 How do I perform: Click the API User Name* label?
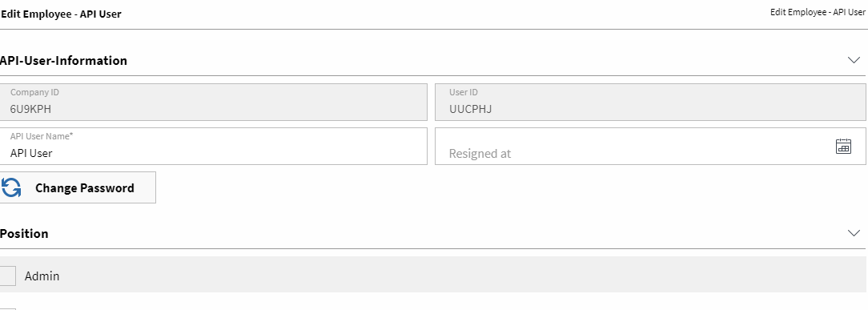(x=42, y=136)
